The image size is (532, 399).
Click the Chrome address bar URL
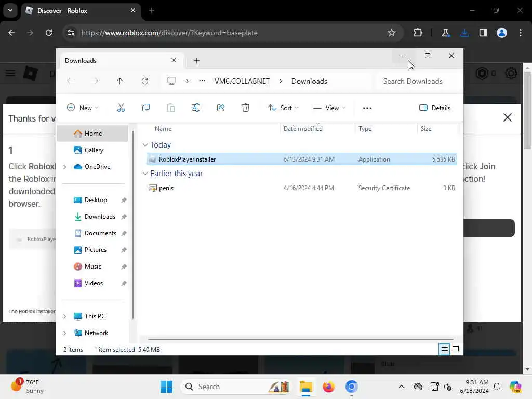(169, 33)
